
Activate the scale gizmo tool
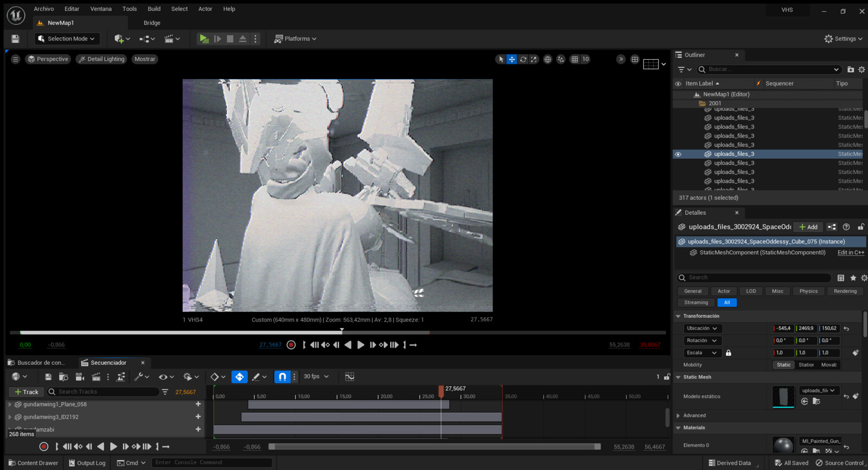coord(534,59)
